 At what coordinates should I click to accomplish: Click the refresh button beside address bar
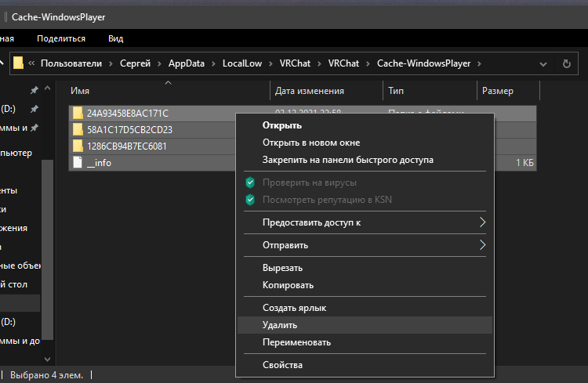[x=567, y=63]
